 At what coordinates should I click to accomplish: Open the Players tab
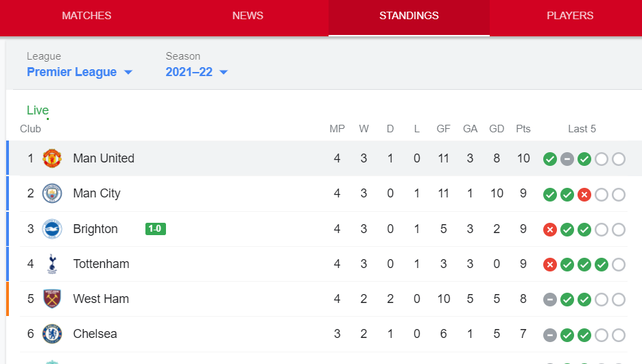(570, 16)
